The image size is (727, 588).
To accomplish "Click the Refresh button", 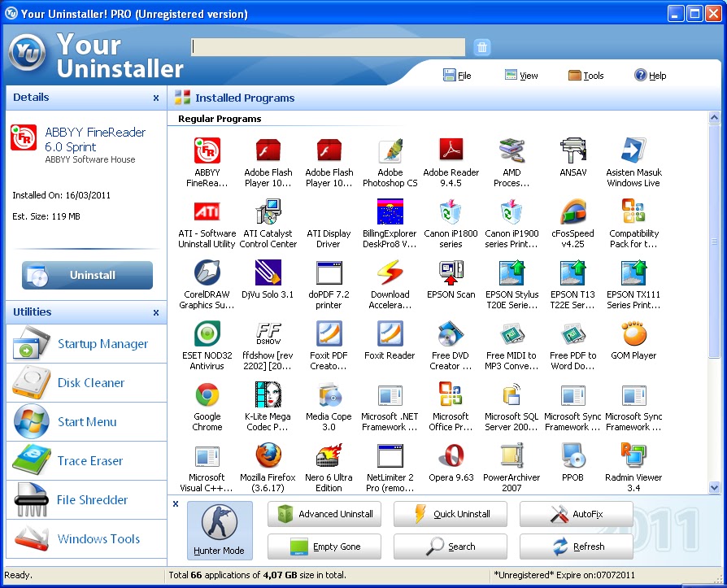I will (577, 547).
